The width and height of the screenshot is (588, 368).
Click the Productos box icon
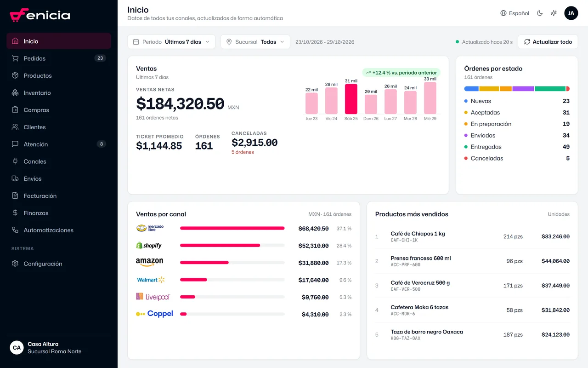point(15,75)
